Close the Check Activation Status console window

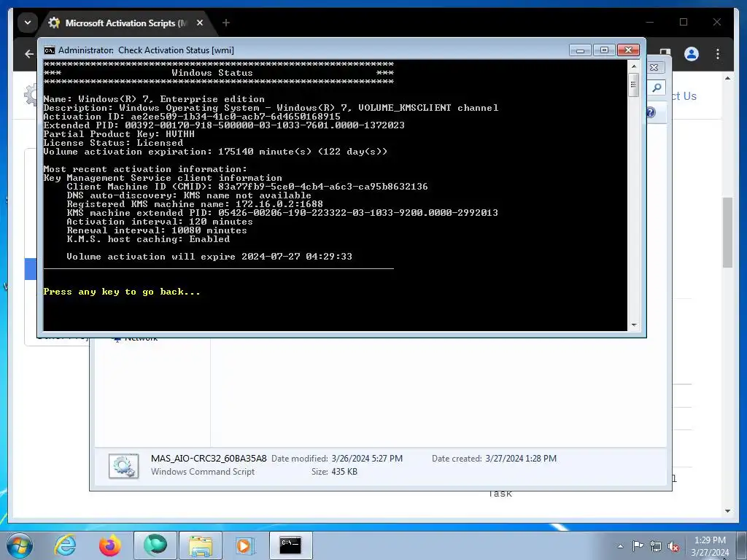click(628, 50)
